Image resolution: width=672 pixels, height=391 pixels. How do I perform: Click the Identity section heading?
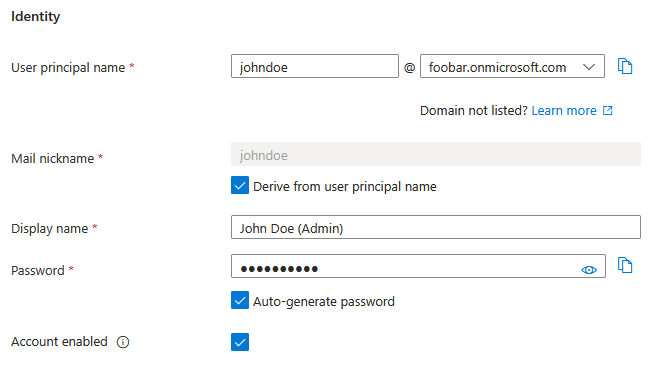click(x=36, y=17)
